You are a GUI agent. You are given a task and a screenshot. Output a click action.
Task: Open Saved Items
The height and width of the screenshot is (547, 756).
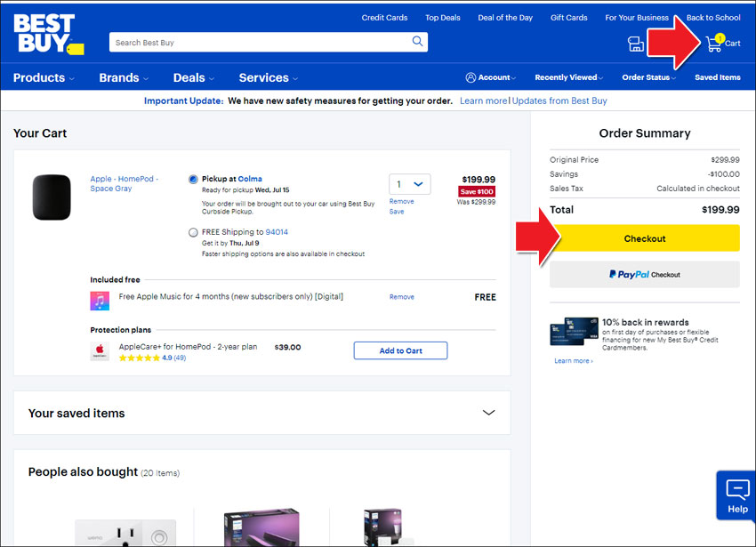(x=718, y=77)
